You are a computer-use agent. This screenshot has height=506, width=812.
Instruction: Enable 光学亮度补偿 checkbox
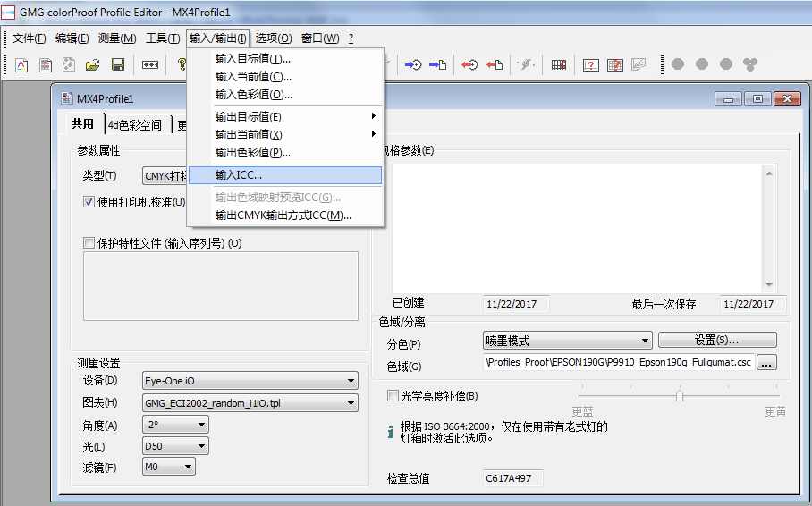click(393, 396)
